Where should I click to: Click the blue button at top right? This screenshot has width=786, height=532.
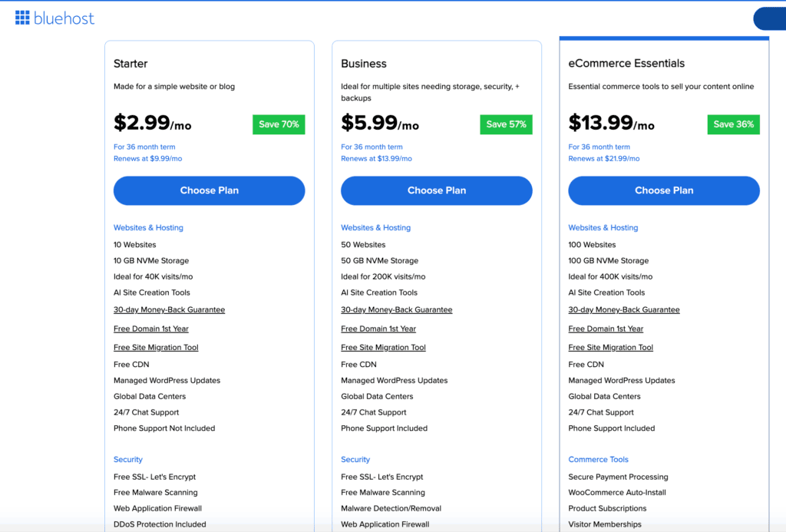770,18
